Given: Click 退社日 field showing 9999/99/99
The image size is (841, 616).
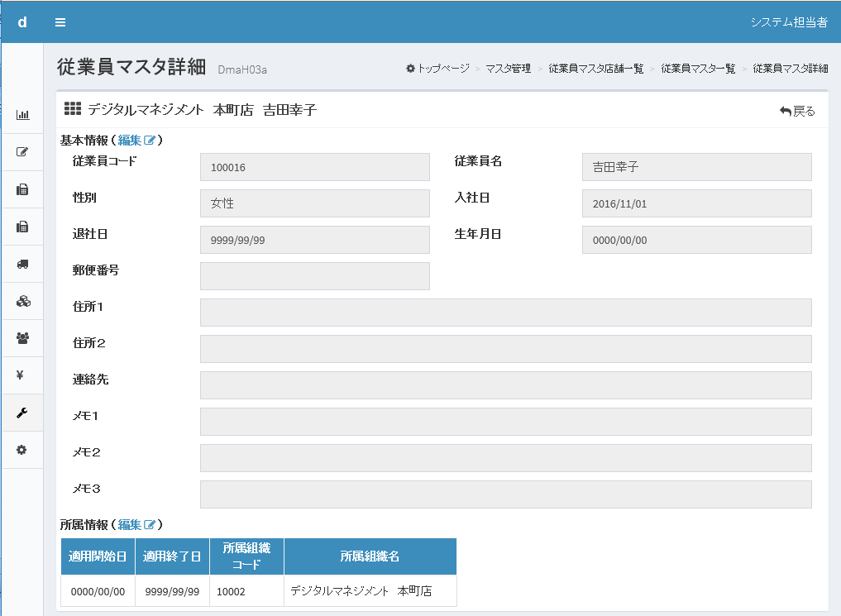Looking at the screenshot, I should point(315,240).
